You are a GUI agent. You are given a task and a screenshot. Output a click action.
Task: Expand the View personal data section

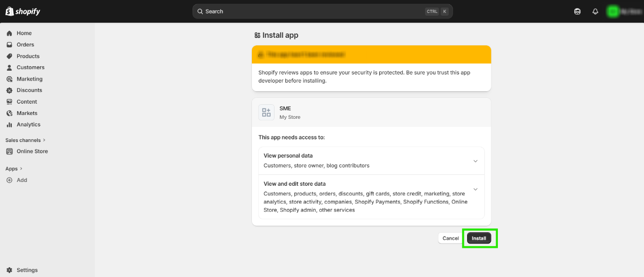[x=475, y=161]
